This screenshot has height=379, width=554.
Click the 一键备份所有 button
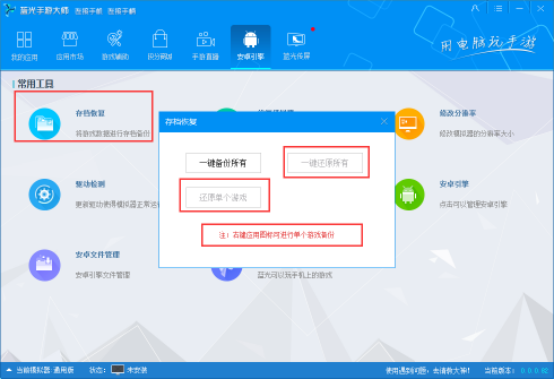[223, 163]
